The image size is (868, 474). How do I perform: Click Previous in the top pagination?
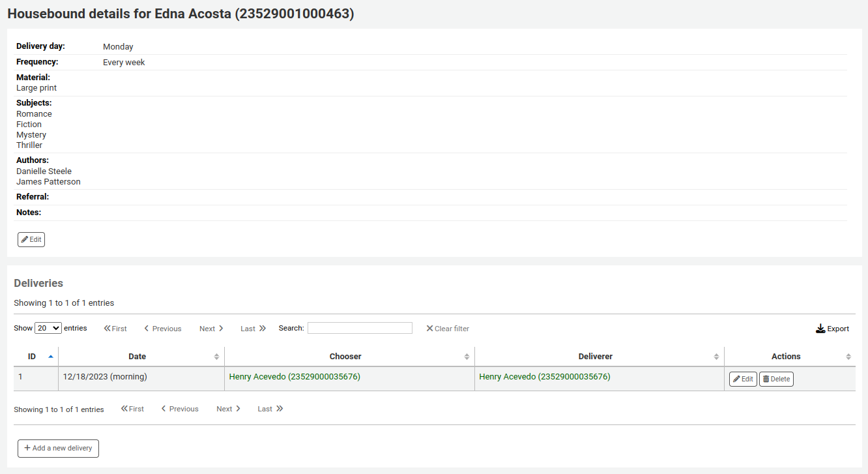163,329
